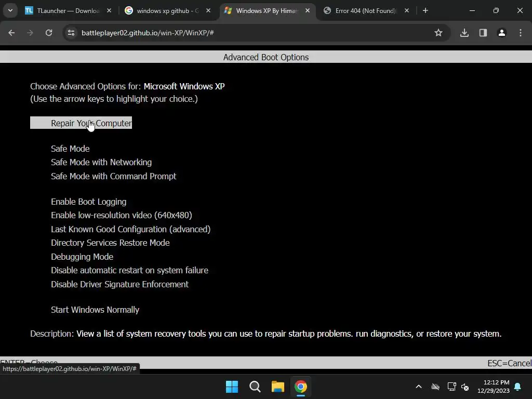
Task: Open the tab search dropdown arrow
Action: (x=10, y=10)
